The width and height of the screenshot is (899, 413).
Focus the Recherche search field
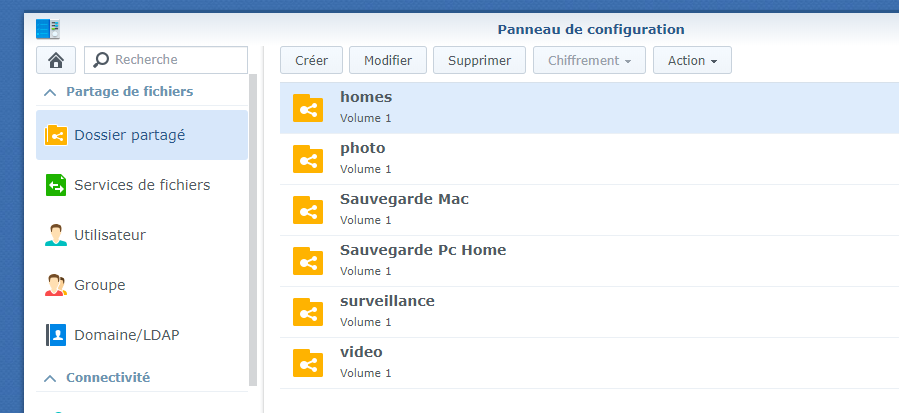tap(166, 60)
